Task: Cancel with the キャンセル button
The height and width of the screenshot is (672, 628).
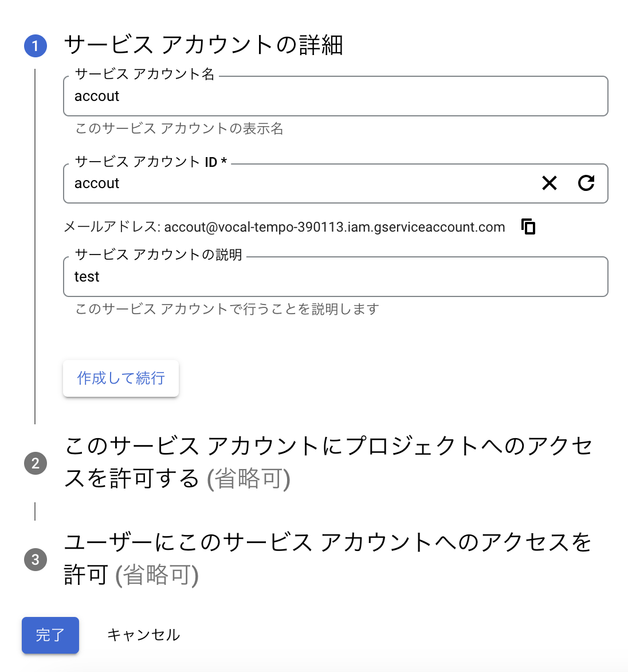Action: coord(144,635)
